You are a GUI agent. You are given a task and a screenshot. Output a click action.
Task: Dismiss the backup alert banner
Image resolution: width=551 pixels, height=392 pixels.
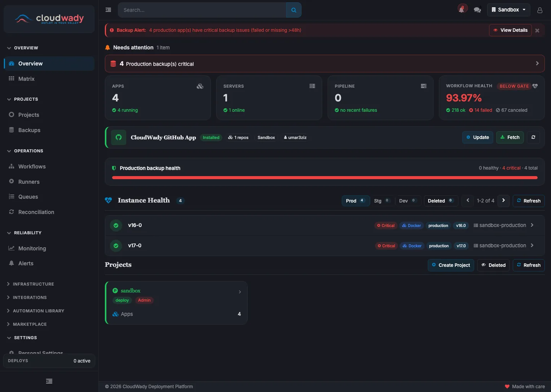pyautogui.click(x=537, y=31)
